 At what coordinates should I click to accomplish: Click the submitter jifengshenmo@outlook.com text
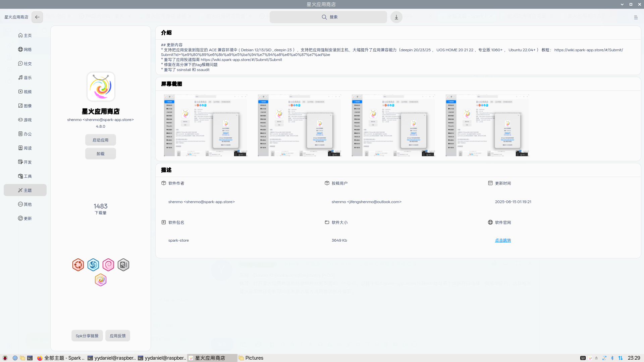click(x=367, y=202)
